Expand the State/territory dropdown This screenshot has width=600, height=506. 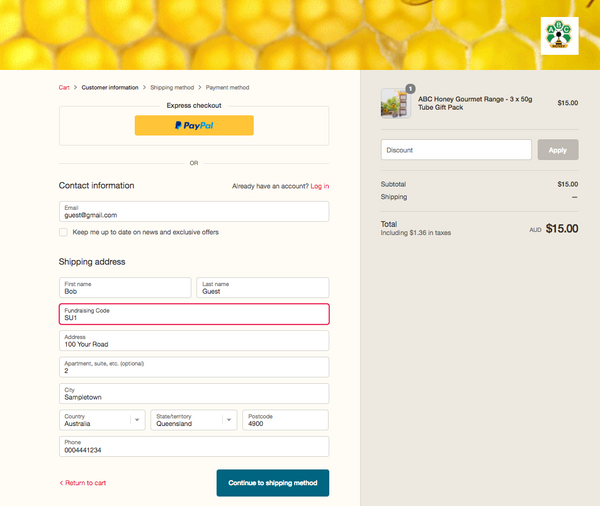tap(193, 420)
